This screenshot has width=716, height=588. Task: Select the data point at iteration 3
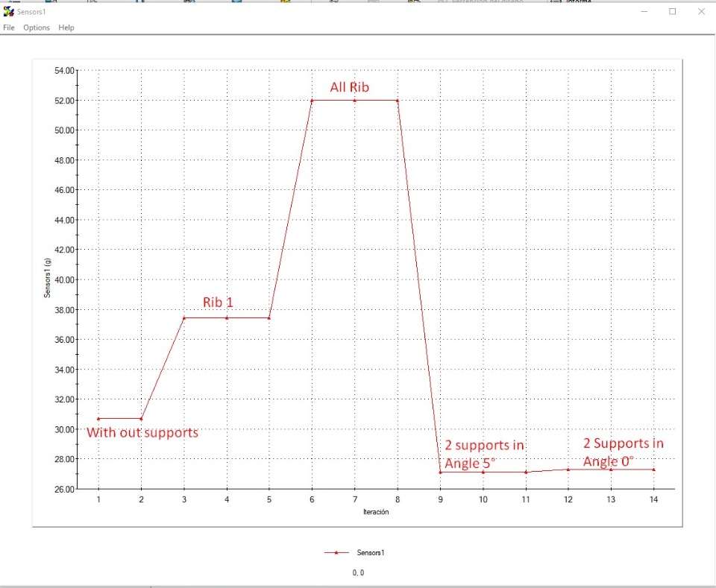[x=184, y=318]
